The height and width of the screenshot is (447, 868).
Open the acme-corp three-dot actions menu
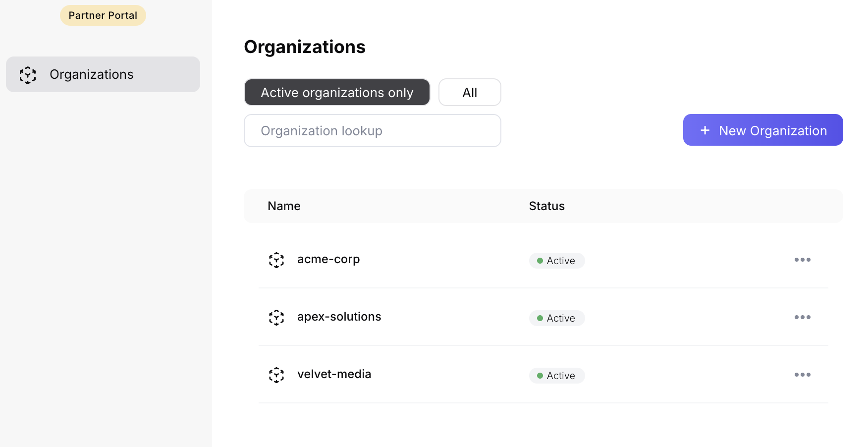click(x=802, y=260)
